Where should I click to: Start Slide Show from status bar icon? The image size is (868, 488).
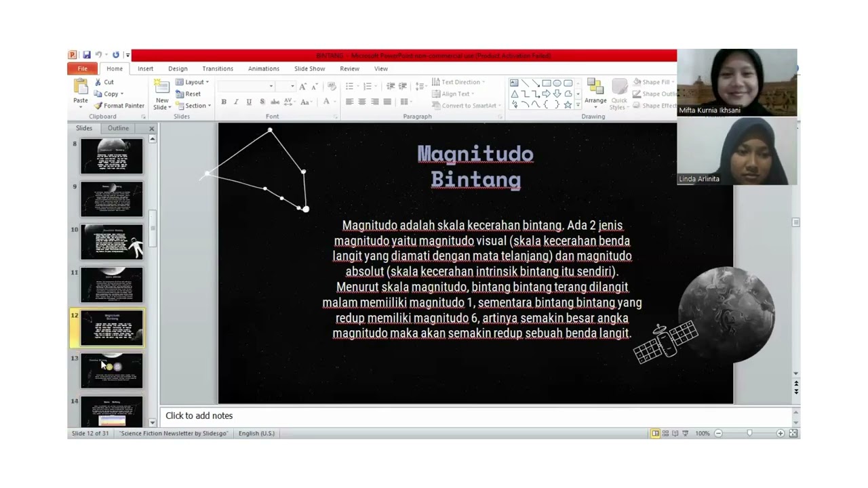tap(686, 433)
